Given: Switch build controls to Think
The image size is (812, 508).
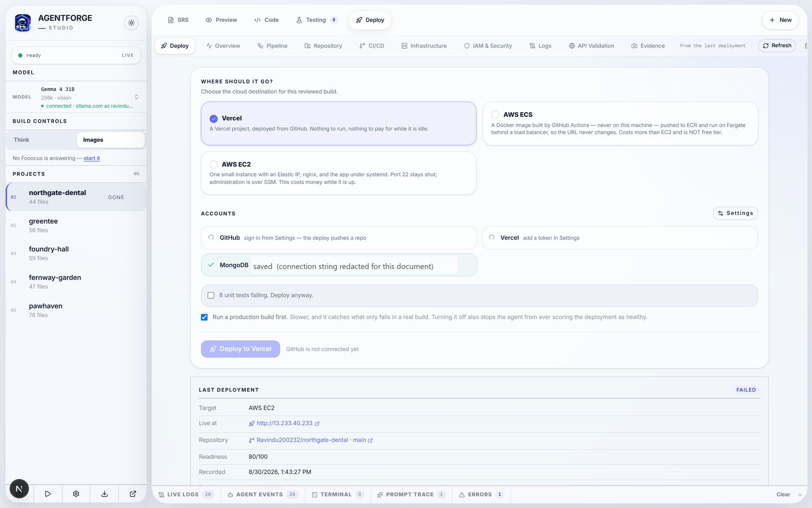Looking at the screenshot, I should [x=41, y=140].
